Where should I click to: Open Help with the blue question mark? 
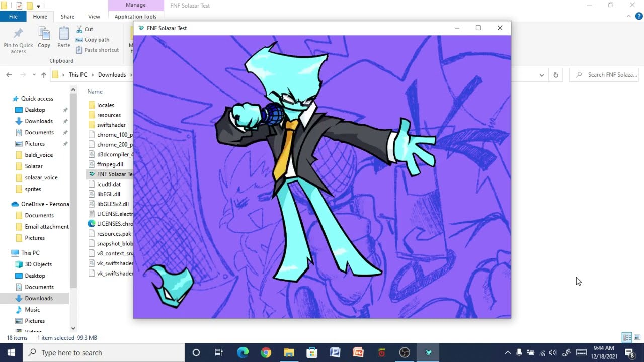(x=639, y=17)
